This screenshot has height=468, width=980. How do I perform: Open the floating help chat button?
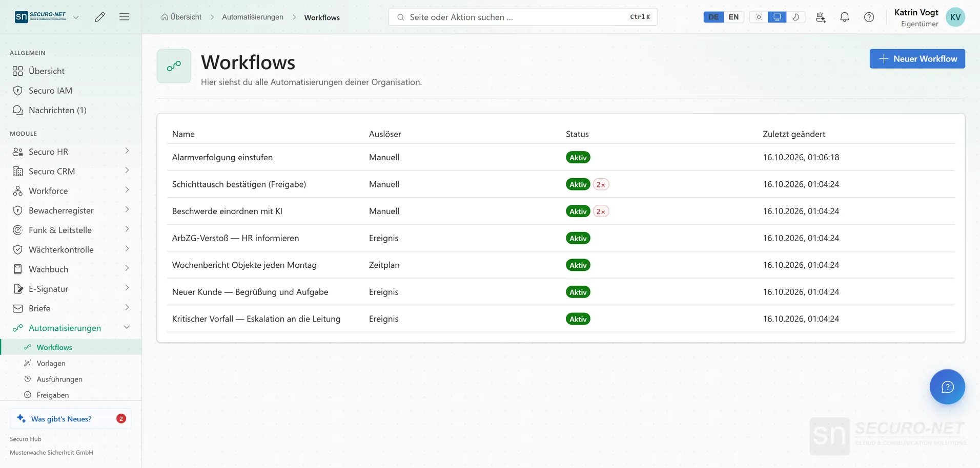click(x=947, y=387)
